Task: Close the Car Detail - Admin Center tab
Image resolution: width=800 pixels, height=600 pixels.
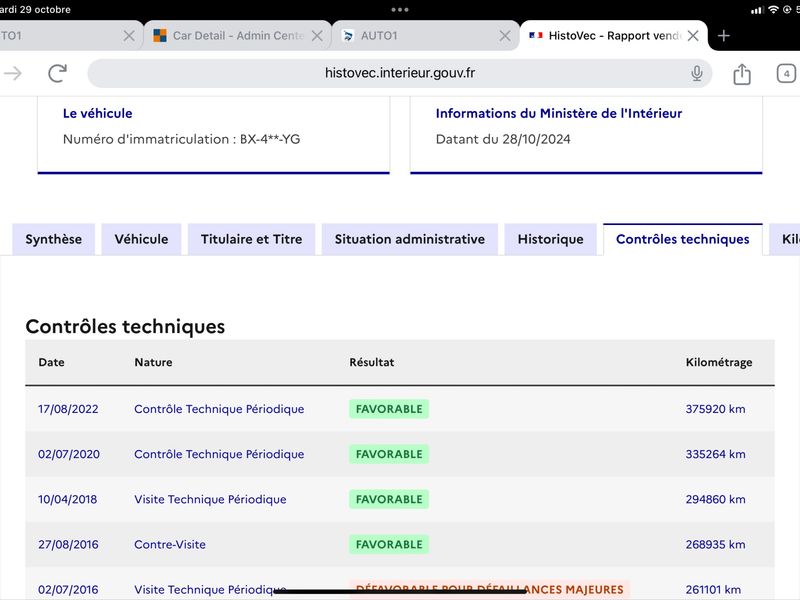Action: [317, 36]
